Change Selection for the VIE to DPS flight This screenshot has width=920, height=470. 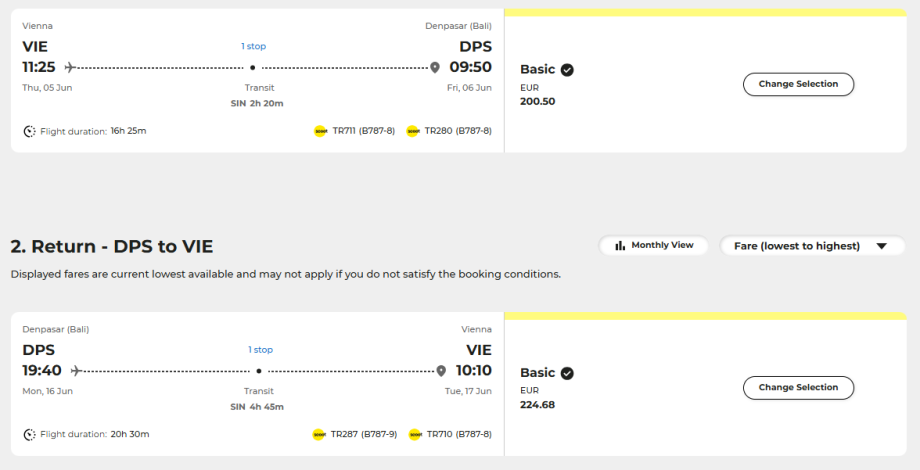tap(798, 84)
